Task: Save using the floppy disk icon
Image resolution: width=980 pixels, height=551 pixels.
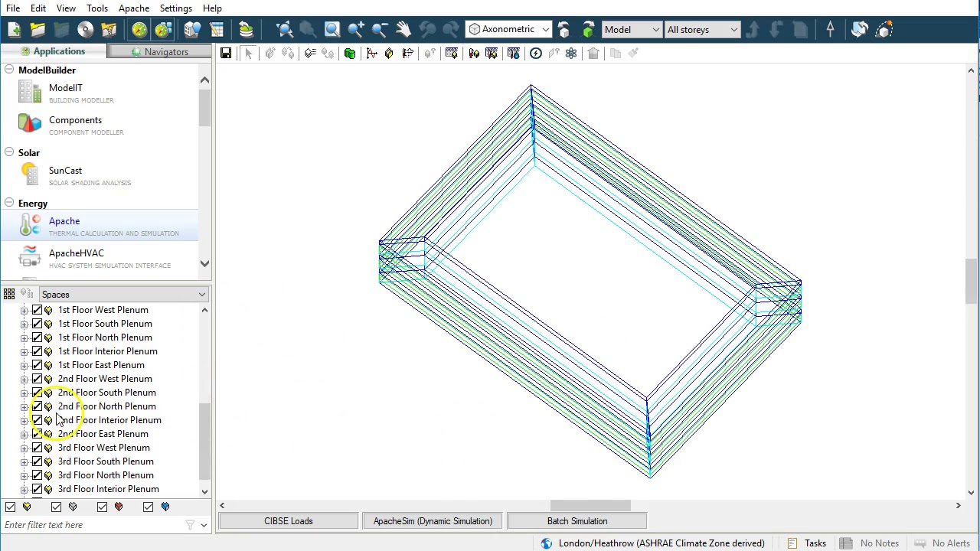Action: [226, 53]
